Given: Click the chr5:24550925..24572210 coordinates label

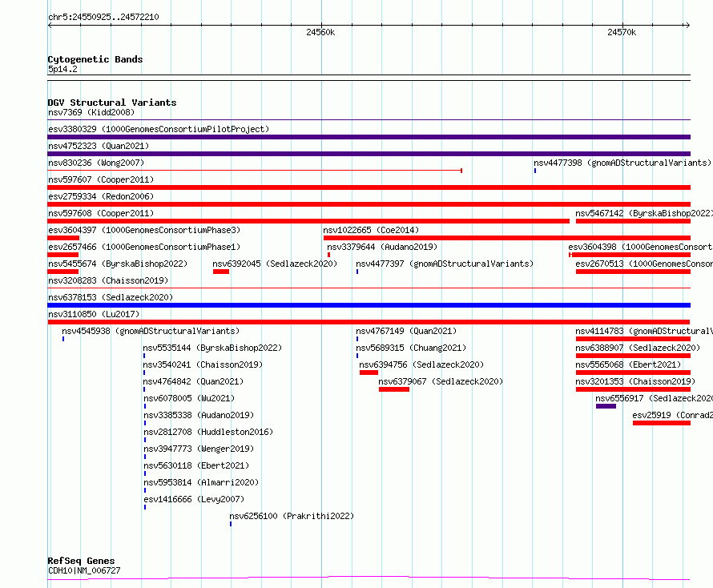Looking at the screenshot, I should [x=103, y=18].
